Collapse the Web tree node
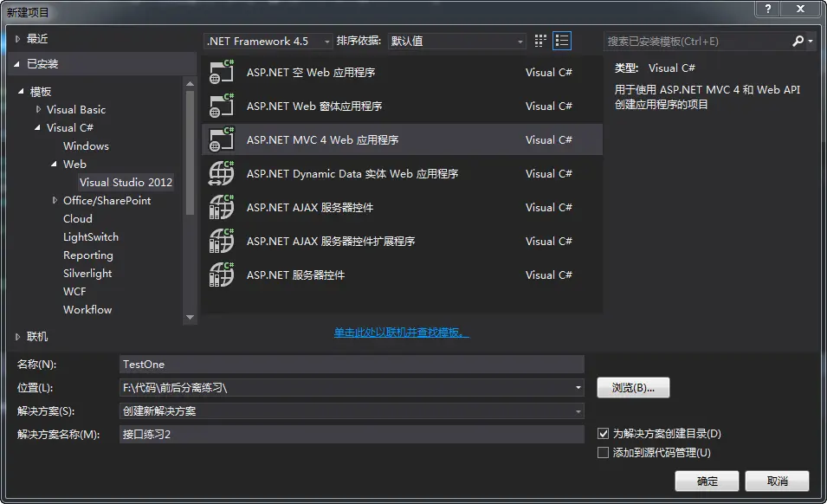 tap(54, 164)
